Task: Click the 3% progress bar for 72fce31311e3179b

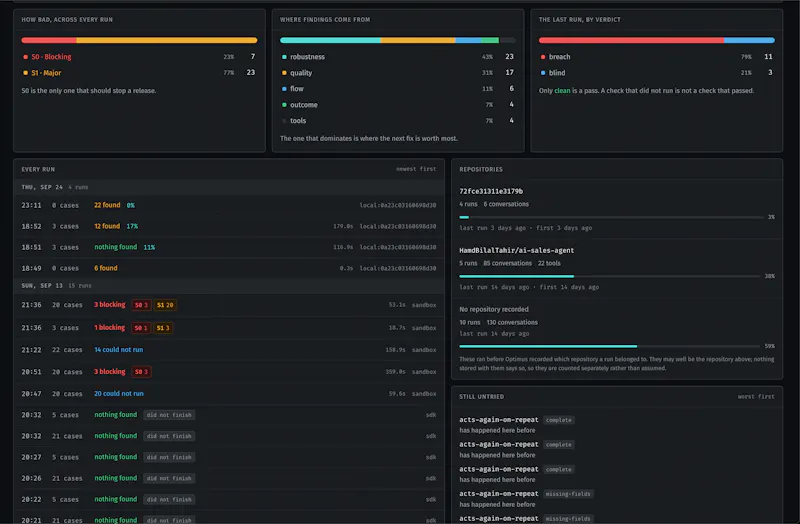Action: click(x=611, y=217)
